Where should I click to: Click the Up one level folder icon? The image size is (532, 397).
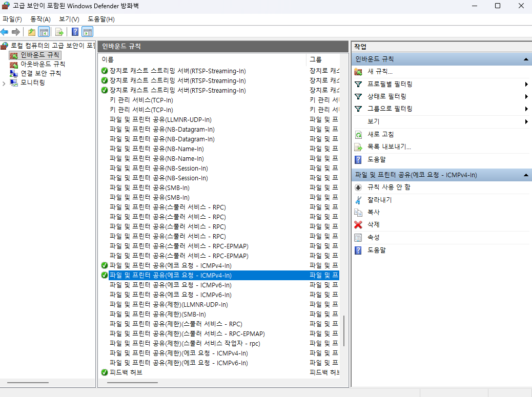(32, 32)
